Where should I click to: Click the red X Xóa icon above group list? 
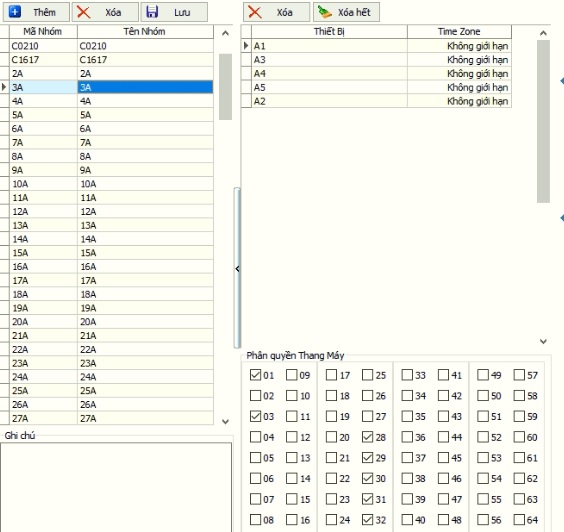pos(83,12)
